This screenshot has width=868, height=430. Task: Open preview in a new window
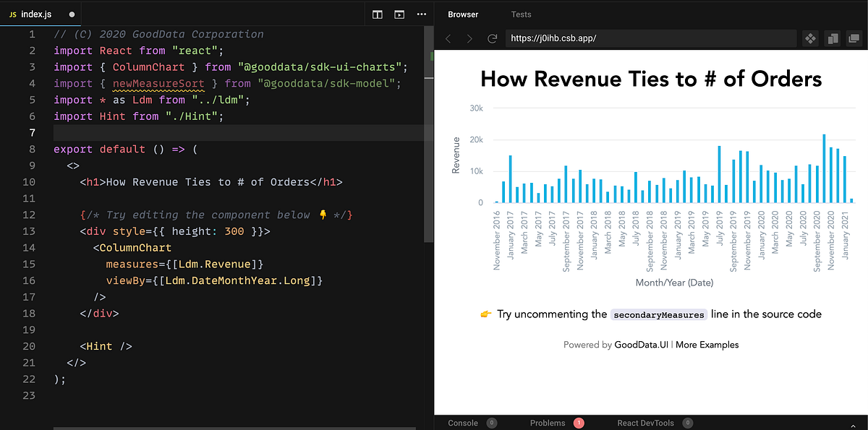[854, 39]
